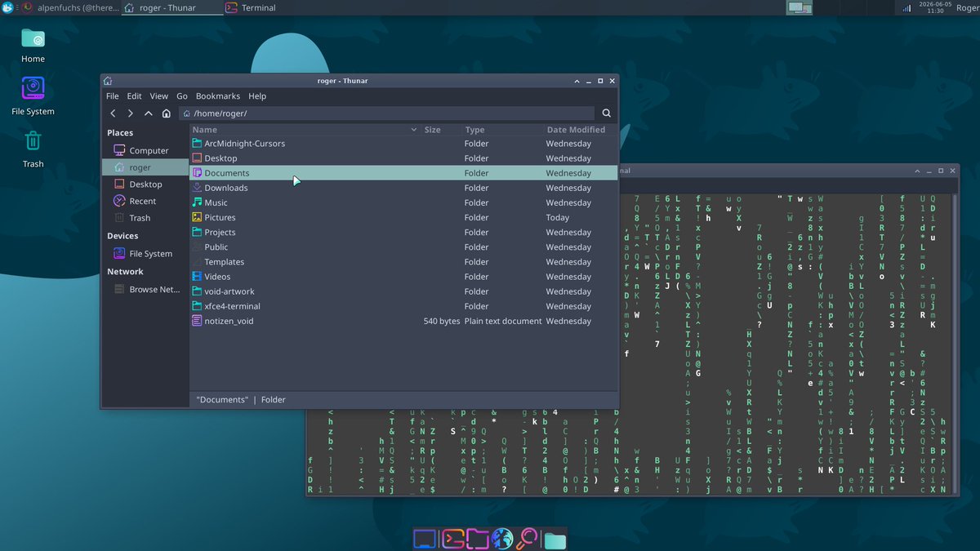
Task: Open the web browser globe dock icon
Action: [502, 539]
